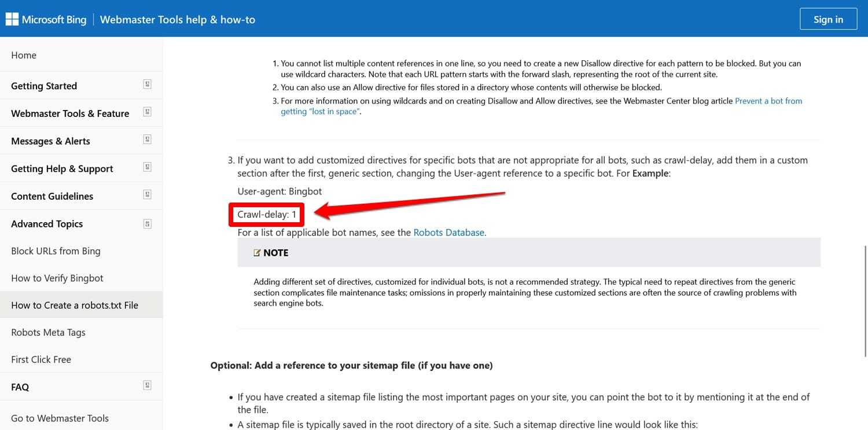Expand the FAQ section icon

point(147,386)
